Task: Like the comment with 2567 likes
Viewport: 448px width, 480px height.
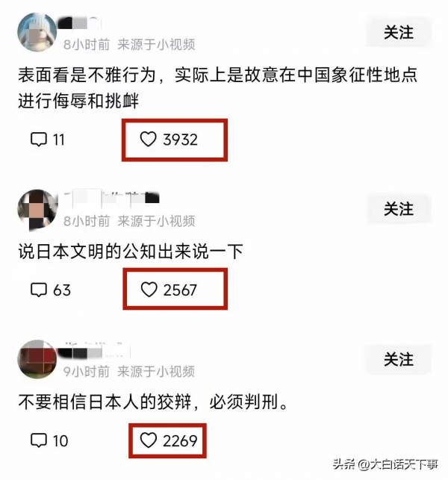Action: tap(169, 290)
